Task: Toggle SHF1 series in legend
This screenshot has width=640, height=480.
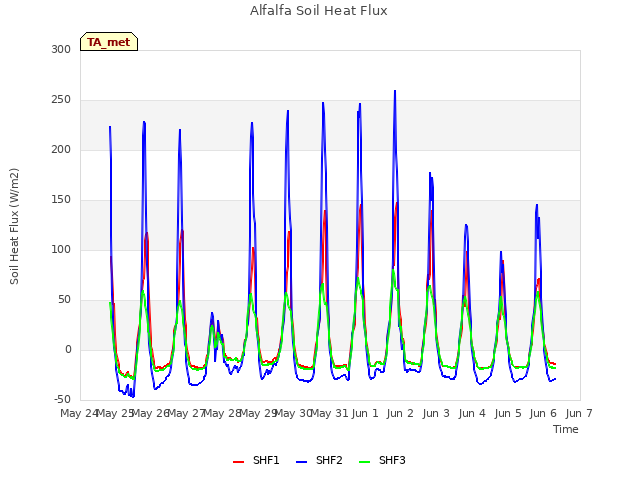Action: [256, 460]
